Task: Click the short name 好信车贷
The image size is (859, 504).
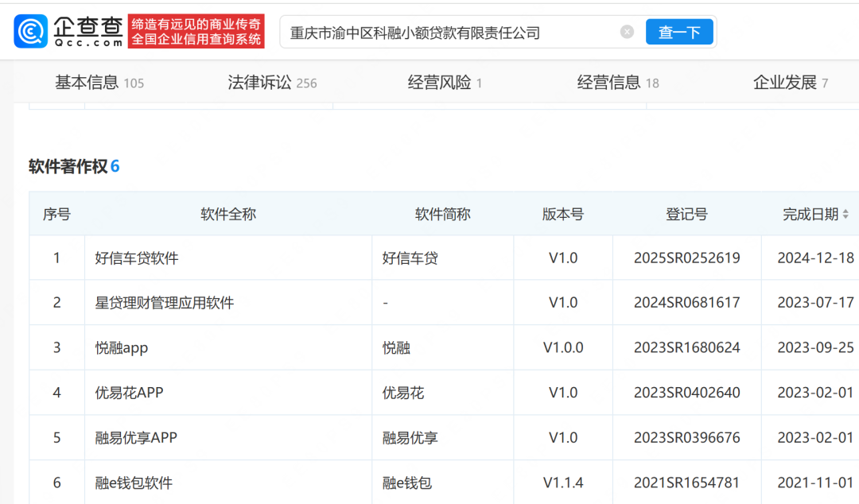Action: pyautogui.click(x=410, y=258)
